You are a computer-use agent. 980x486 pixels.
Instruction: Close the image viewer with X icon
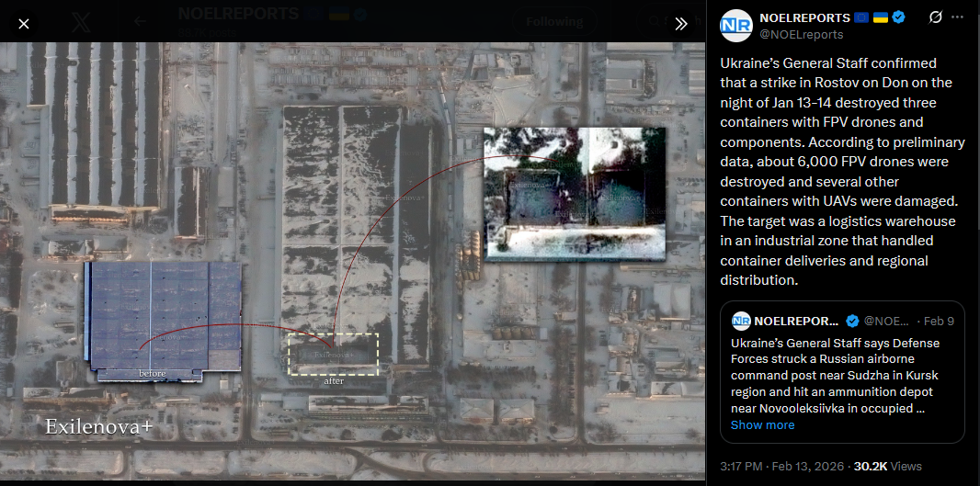click(x=24, y=25)
